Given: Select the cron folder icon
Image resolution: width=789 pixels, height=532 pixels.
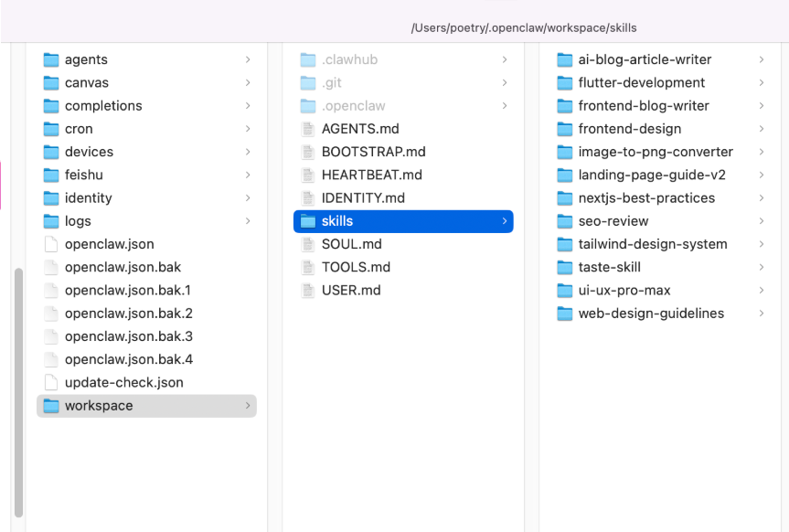Looking at the screenshot, I should click(x=51, y=130).
